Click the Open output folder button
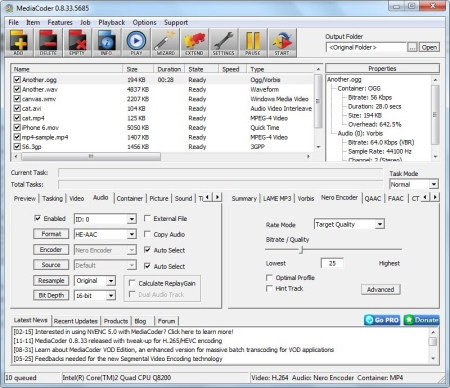 click(x=429, y=47)
